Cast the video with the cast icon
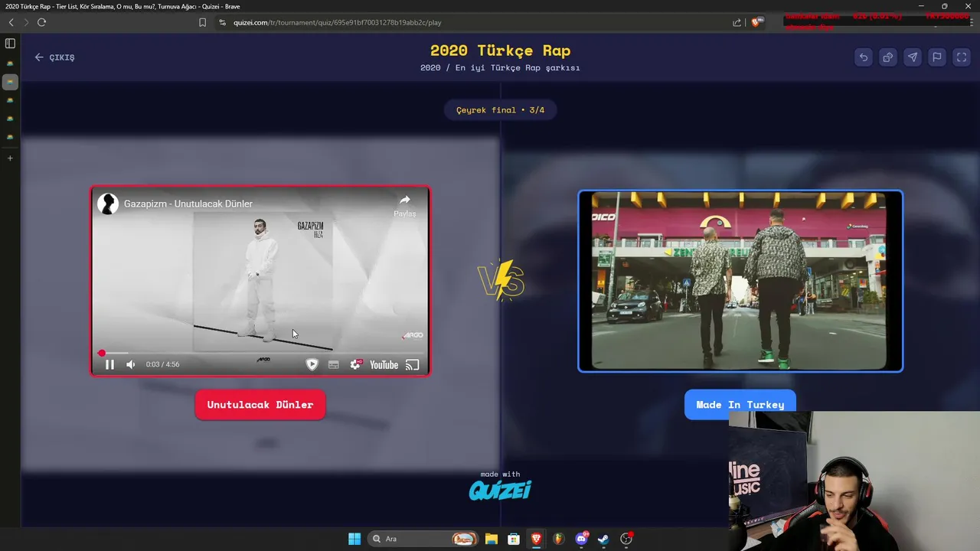The width and height of the screenshot is (980, 551). click(x=413, y=365)
